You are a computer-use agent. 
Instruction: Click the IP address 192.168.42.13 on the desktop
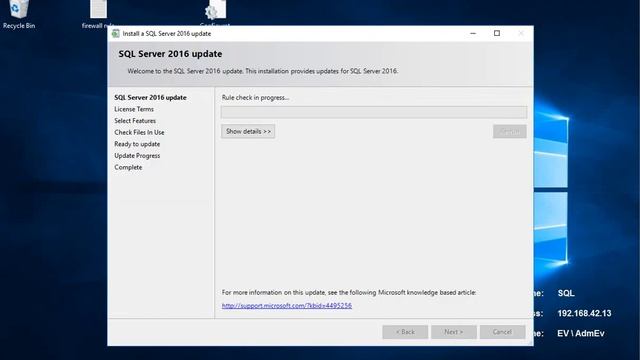pyautogui.click(x=584, y=313)
